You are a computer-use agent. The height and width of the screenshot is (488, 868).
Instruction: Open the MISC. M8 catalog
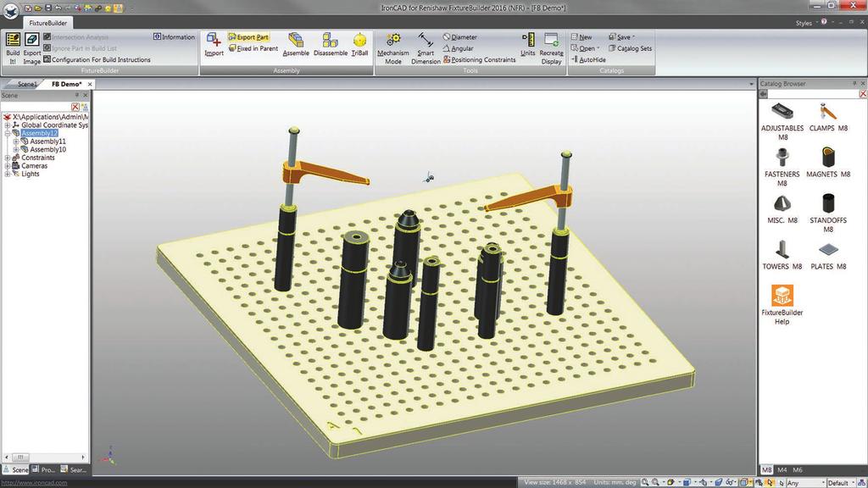782,208
